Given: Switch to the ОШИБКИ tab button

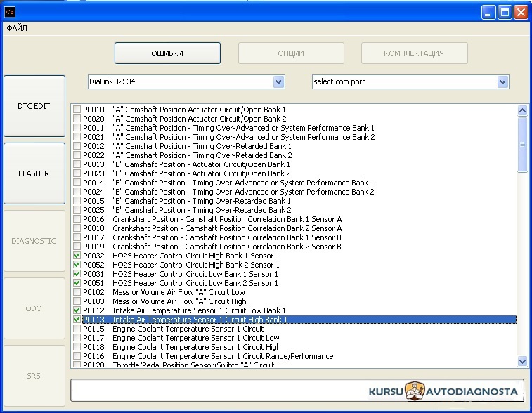Looking at the screenshot, I should [x=167, y=53].
